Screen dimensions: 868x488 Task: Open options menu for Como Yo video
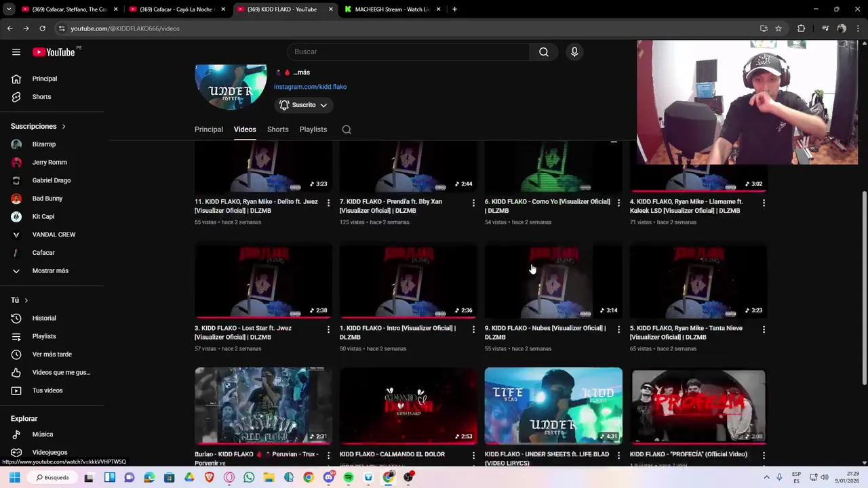click(x=618, y=203)
